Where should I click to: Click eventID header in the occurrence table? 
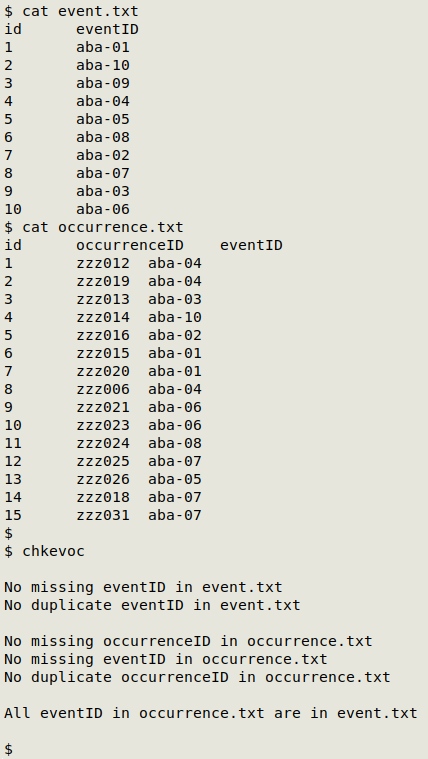pos(251,245)
